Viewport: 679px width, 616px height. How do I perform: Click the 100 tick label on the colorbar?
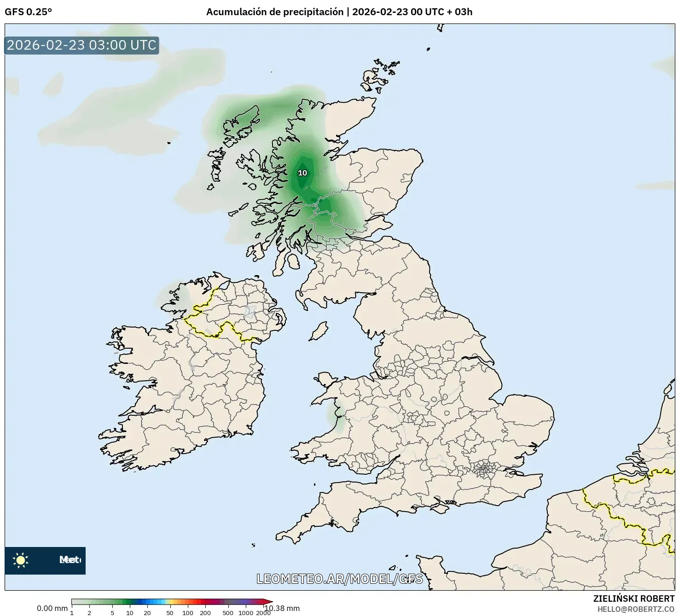(187, 613)
